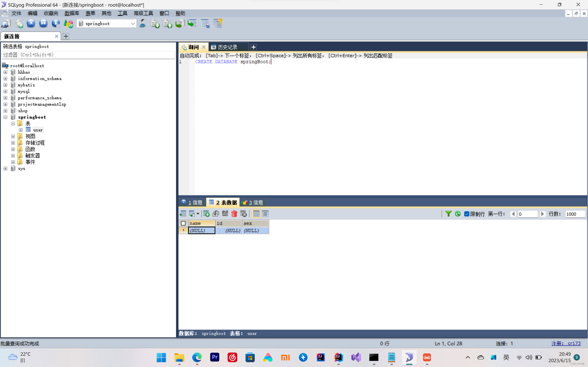Click the Execute All Queries double-arrow icon
The image size is (588, 367).
(43, 23)
